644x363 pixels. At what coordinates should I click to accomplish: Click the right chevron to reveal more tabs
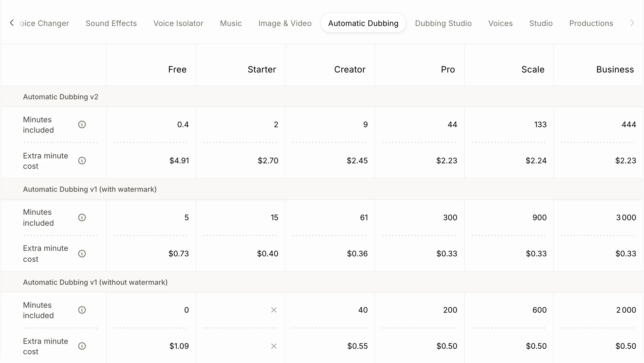[x=632, y=23]
